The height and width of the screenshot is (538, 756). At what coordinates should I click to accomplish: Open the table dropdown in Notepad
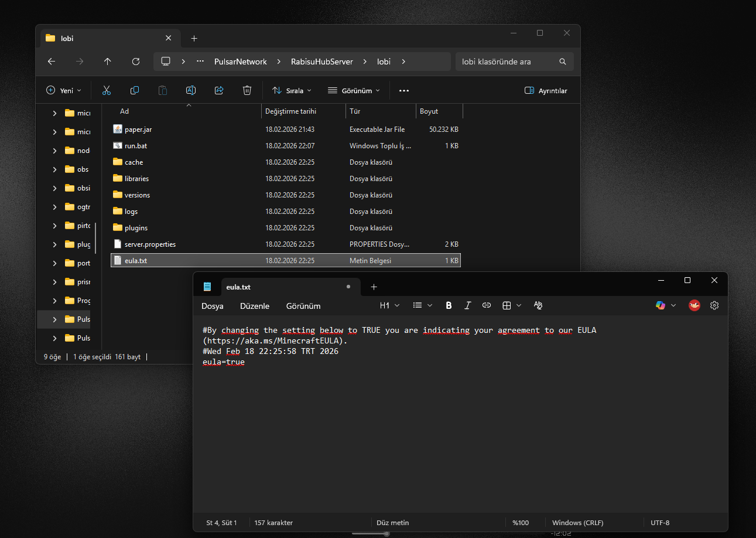pos(512,305)
